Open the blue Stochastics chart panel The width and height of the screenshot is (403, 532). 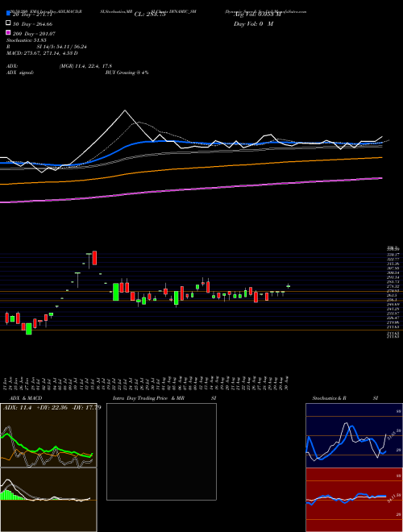click(354, 435)
